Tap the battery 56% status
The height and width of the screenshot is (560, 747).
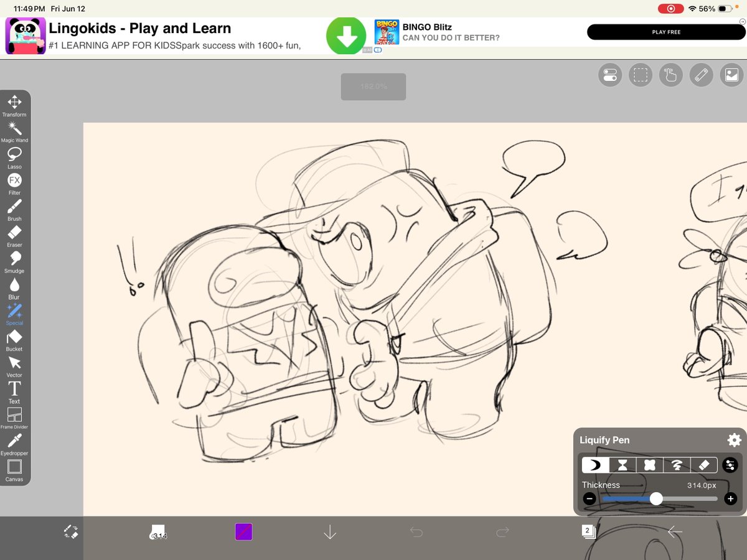pos(716,9)
